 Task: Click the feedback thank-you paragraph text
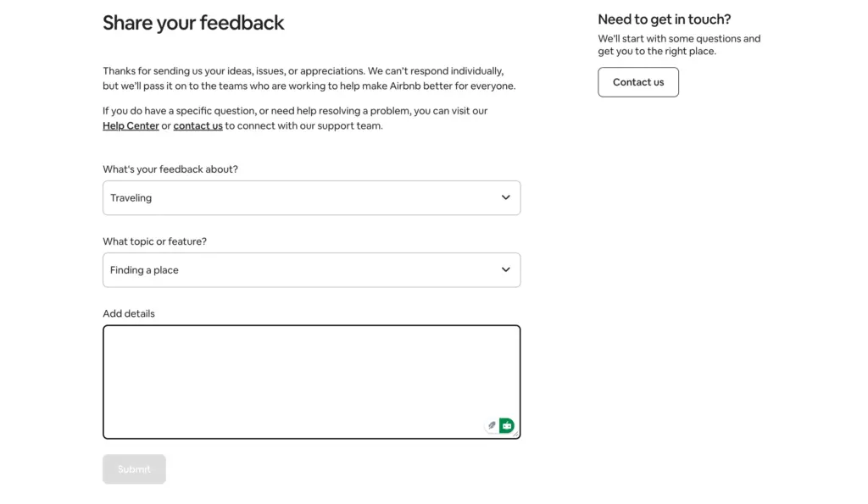coord(309,78)
